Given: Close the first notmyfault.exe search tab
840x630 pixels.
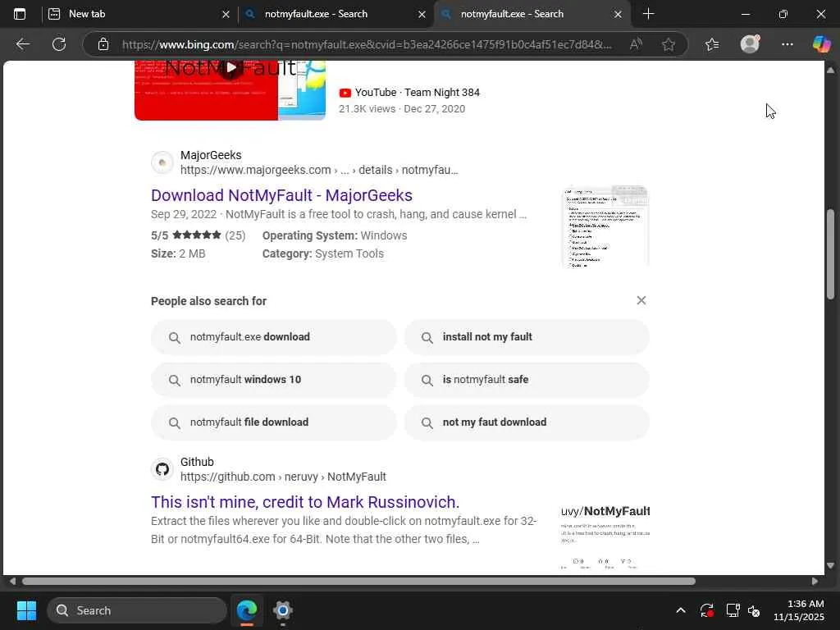Looking at the screenshot, I should pos(422,15).
